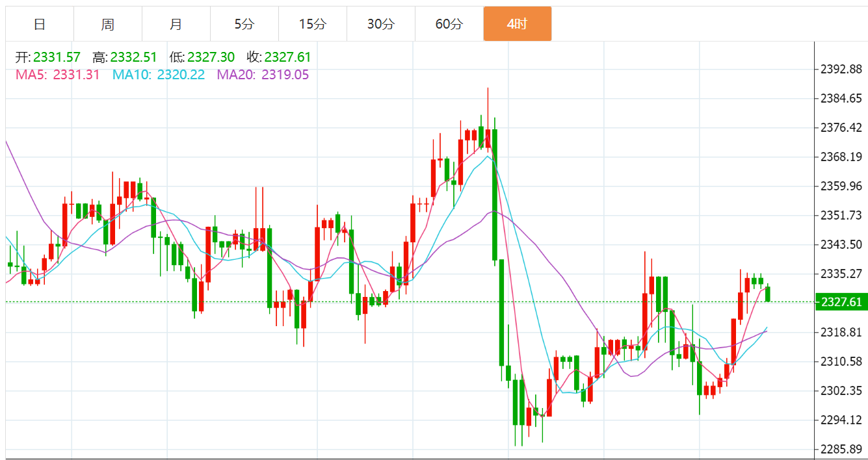Open the 60分 timeframe tab
Screen dimensions: 868x460
click(449, 24)
